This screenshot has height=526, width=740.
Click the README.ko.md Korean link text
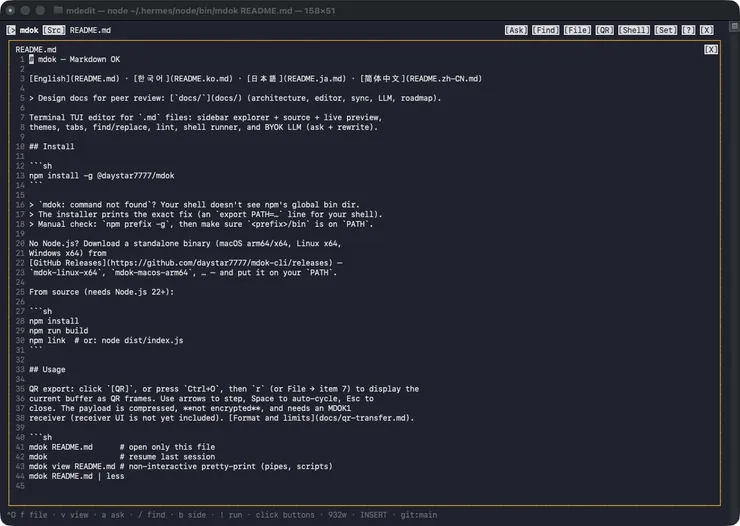[183, 79]
